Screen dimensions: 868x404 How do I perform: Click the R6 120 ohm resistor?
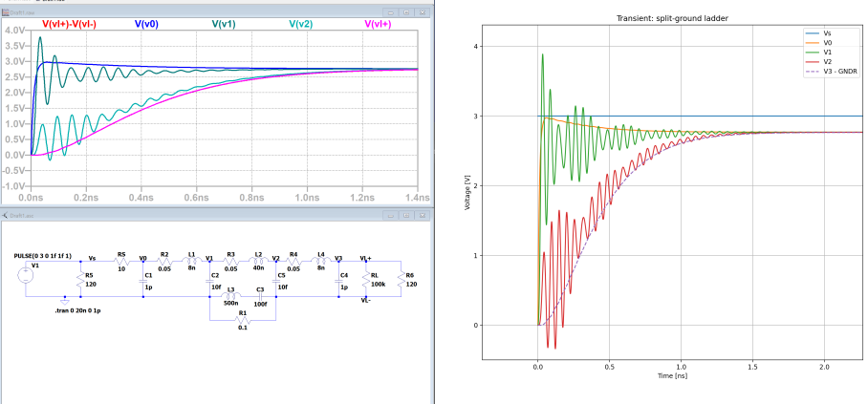coord(401,277)
